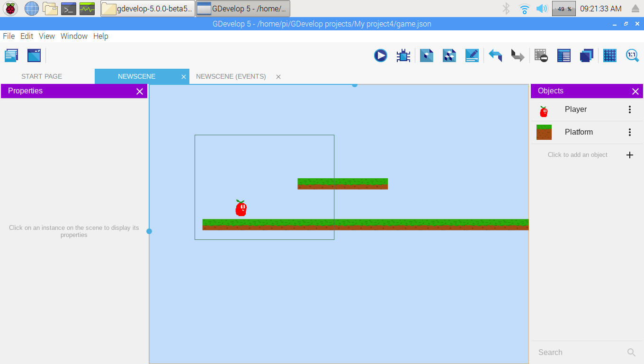The width and height of the screenshot is (644, 364).
Task: Open the terminal from the taskbar
Action: click(69, 9)
